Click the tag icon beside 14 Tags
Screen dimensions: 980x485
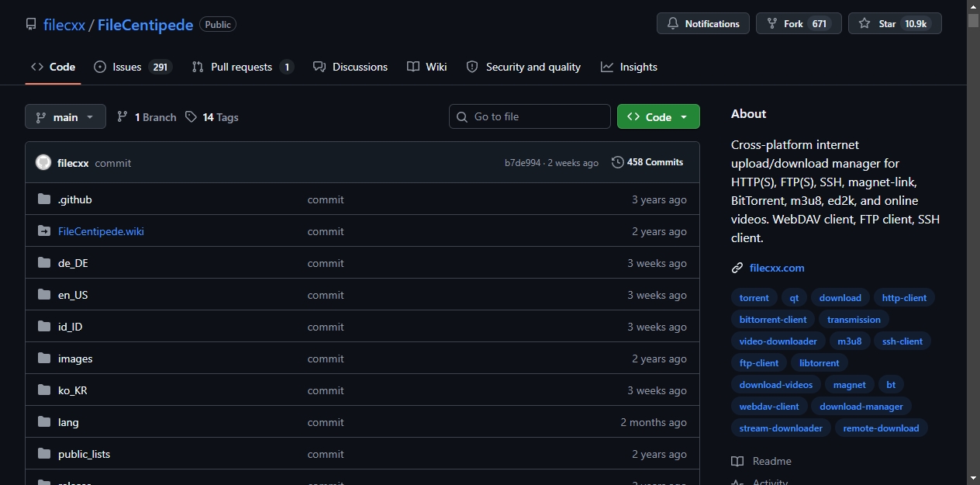pyautogui.click(x=191, y=117)
